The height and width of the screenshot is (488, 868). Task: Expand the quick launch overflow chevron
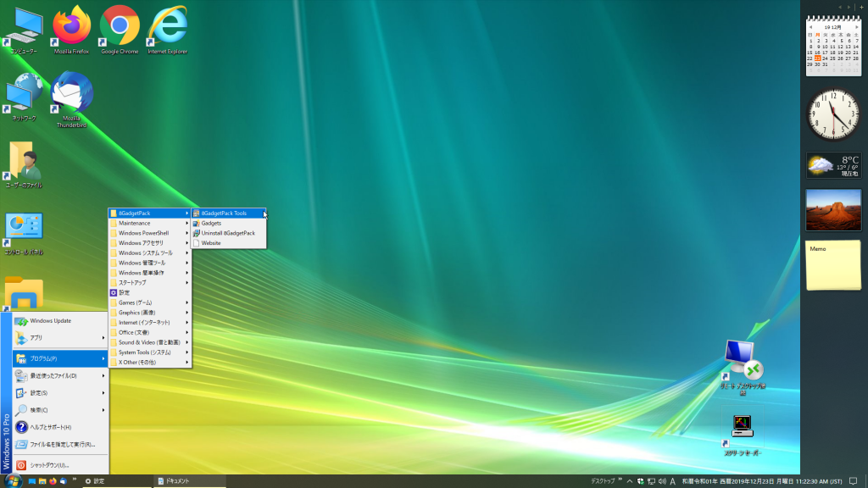click(x=75, y=480)
